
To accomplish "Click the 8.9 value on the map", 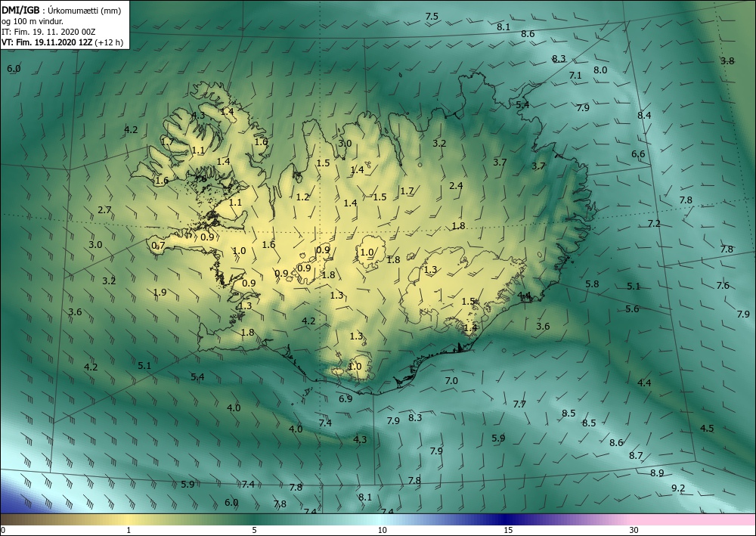I will 657,472.
